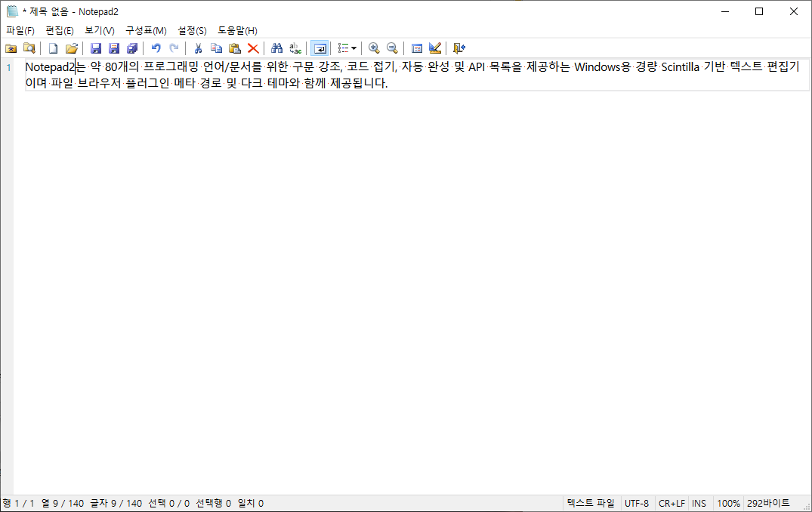Image resolution: width=812 pixels, height=512 pixels.
Task: Open a file using the open folder icon
Action: pos(72,48)
